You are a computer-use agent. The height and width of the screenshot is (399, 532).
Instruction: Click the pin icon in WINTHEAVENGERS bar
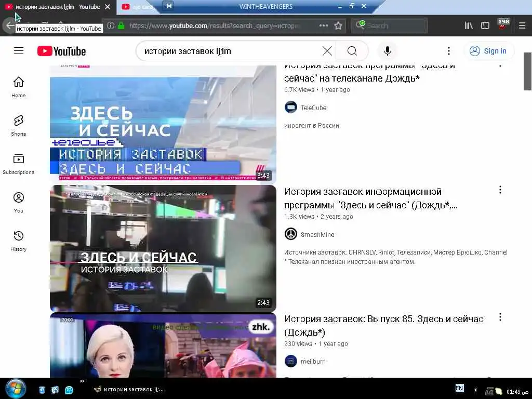tap(168, 6)
